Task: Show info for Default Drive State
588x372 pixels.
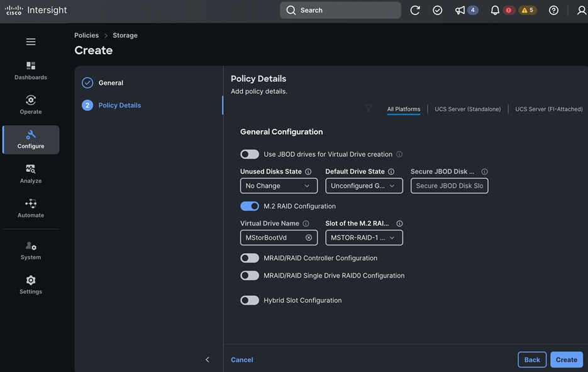Action: pyautogui.click(x=391, y=172)
